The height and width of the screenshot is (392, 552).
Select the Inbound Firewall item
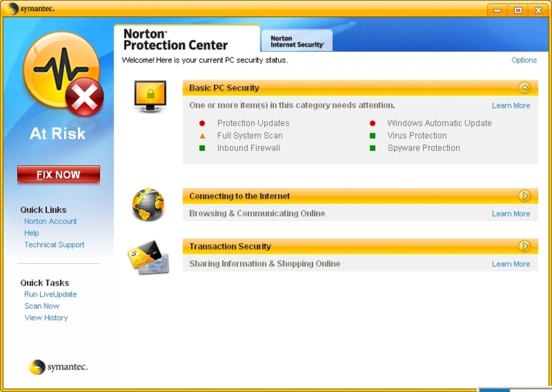[248, 148]
